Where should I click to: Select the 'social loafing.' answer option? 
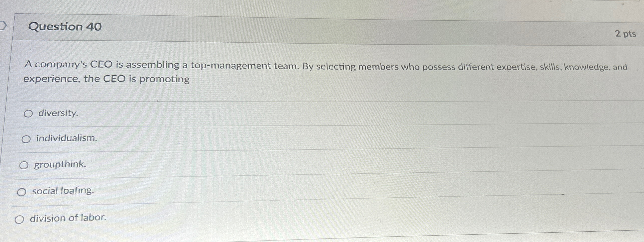coord(63,191)
